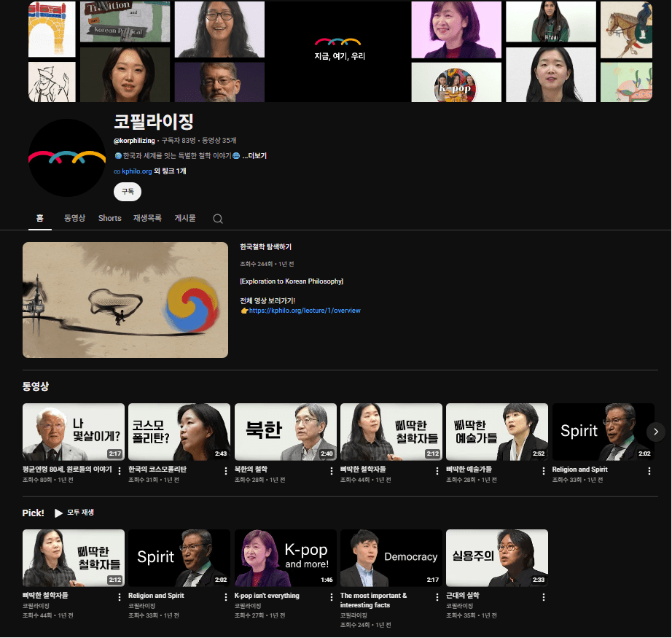
Task: Click the 평균연령 80세, 원로들의 이야기 title
Action: (67, 470)
